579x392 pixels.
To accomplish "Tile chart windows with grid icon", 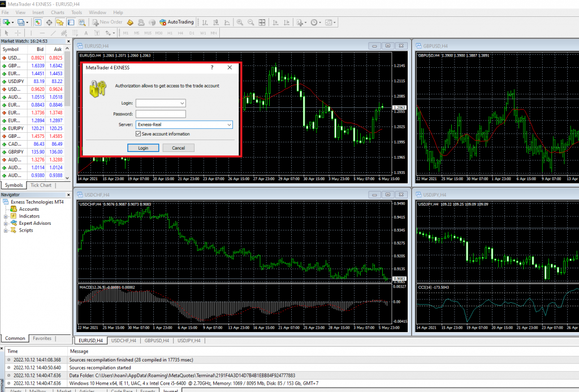I will click(262, 23).
